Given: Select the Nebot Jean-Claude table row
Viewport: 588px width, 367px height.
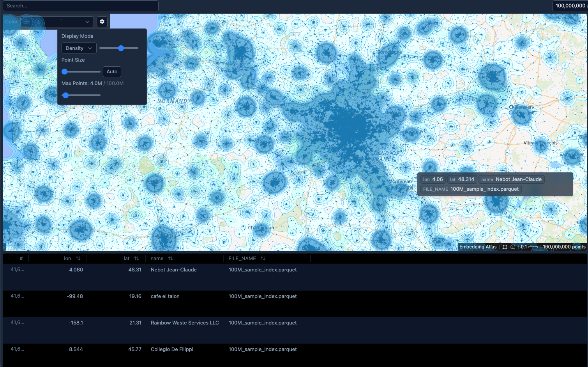Looking at the screenshot, I should tap(173, 270).
